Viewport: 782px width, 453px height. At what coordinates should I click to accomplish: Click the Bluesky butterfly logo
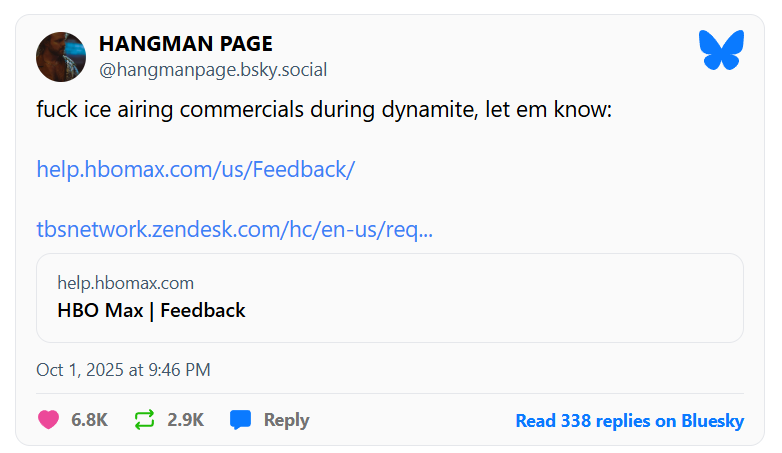point(722,50)
